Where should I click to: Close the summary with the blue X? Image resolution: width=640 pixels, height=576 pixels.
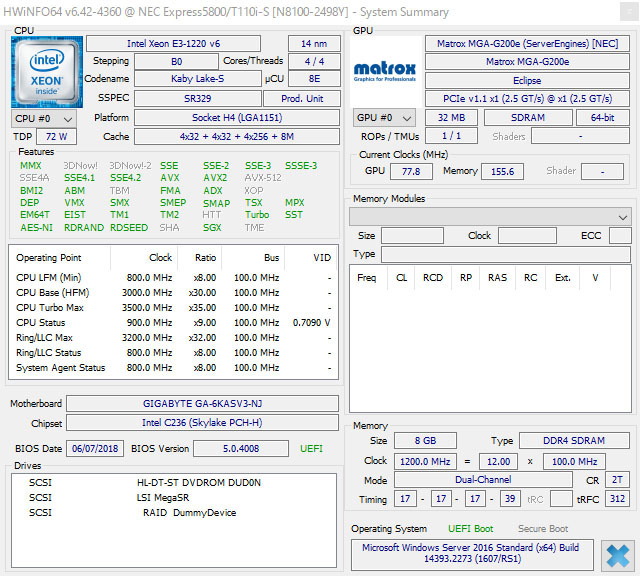(x=618, y=555)
